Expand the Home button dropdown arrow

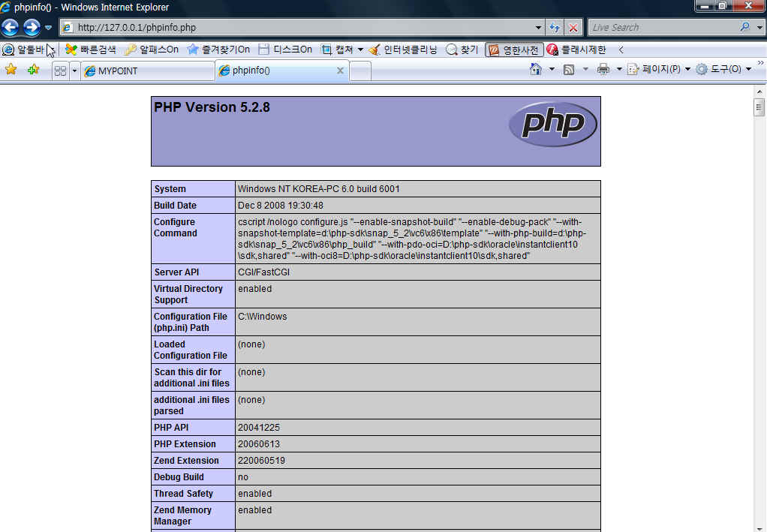pyautogui.click(x=552, y=70)
